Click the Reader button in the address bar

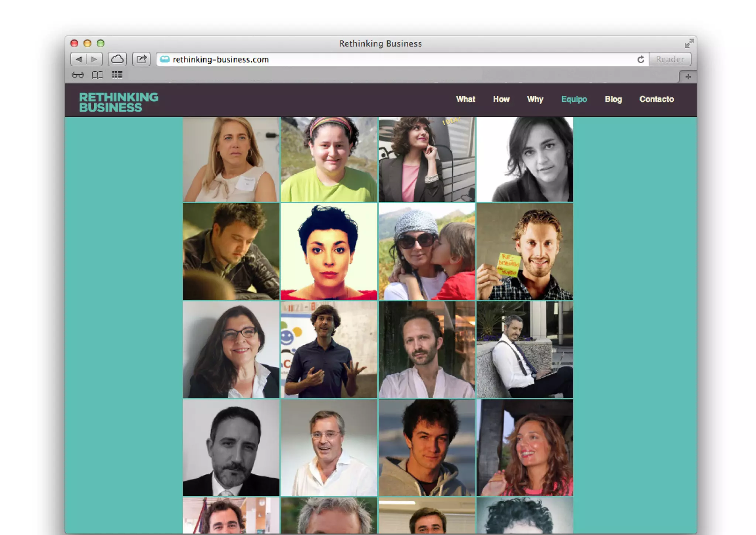click(670, 59)
